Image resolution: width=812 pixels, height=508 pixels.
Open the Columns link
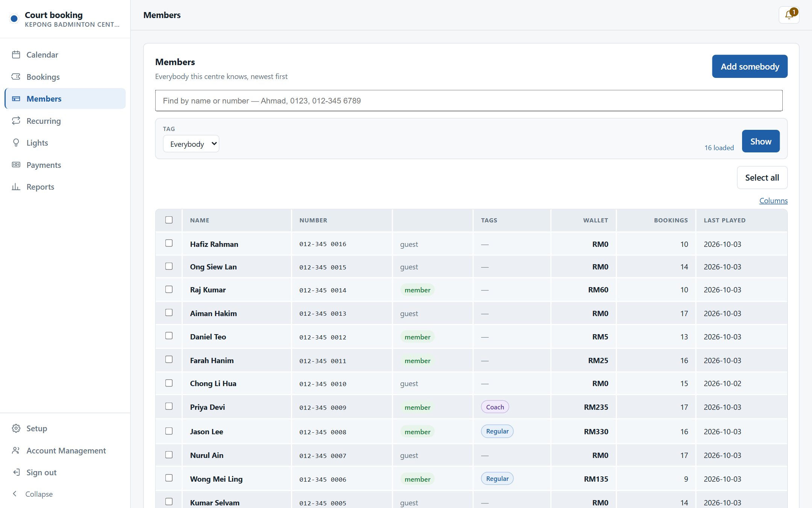pyautogui.click(x=773, y=201)
